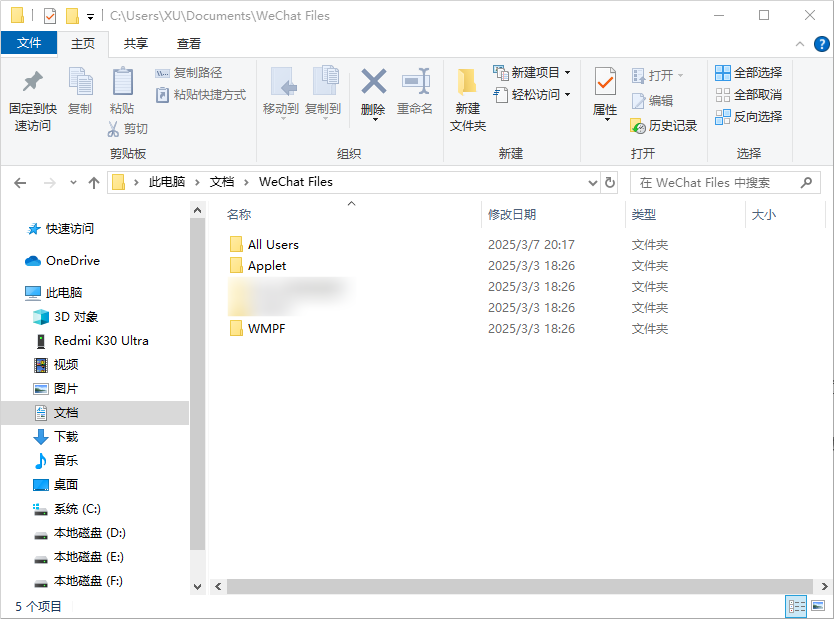Pin current folder to Quick access
834x619 pixels.
(x=31, y=94)
